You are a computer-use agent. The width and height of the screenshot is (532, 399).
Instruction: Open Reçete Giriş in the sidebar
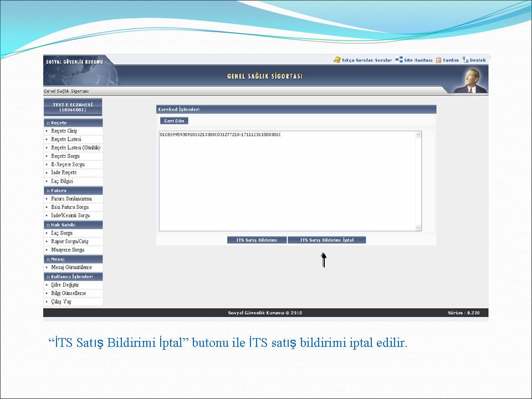click(64, 131)
